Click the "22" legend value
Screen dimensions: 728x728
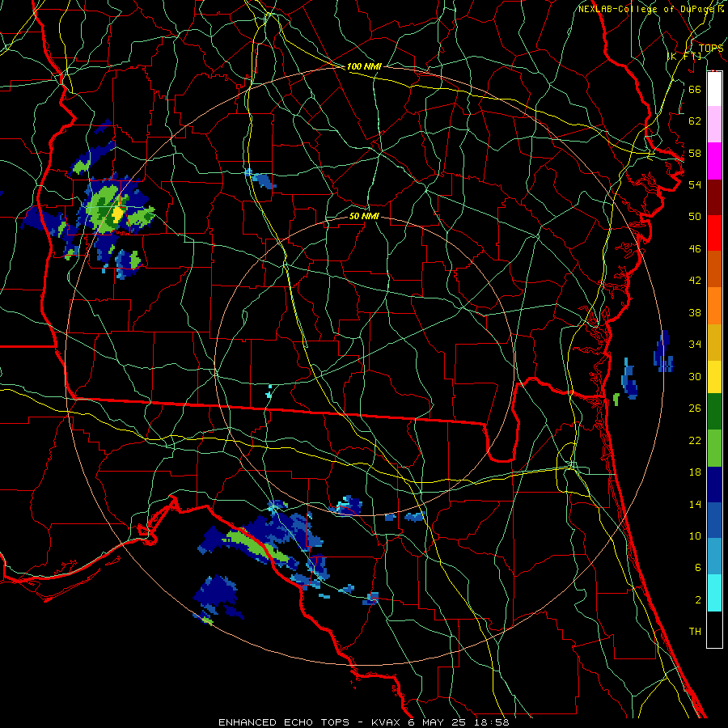point(695,440)
